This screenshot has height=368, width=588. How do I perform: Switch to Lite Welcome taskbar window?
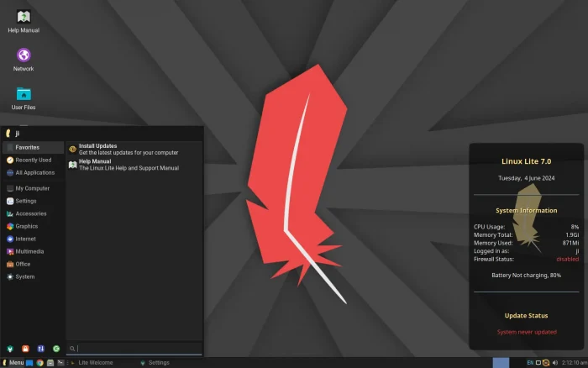[x=95, y=362]
